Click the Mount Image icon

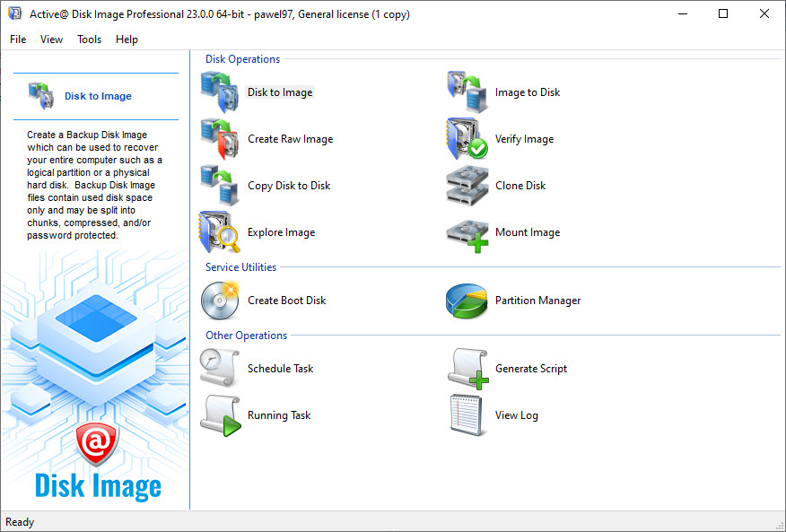[467, 235]
